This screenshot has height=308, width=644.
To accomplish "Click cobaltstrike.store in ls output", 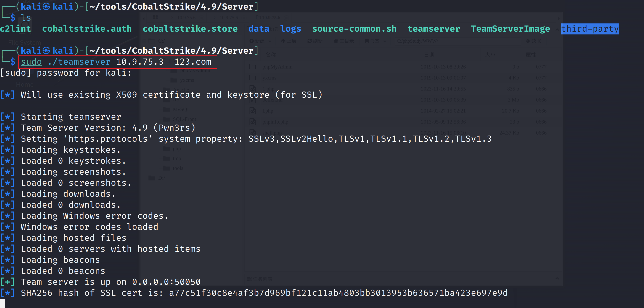I will pos(190,29).
